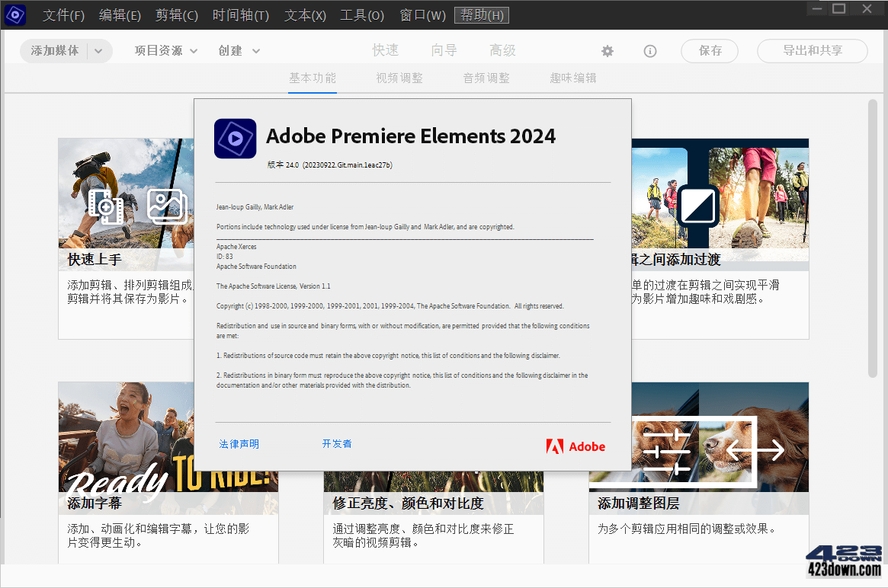
Task: Click the Adobe logo in the About dialog
Action: click(x=575, y=446)
